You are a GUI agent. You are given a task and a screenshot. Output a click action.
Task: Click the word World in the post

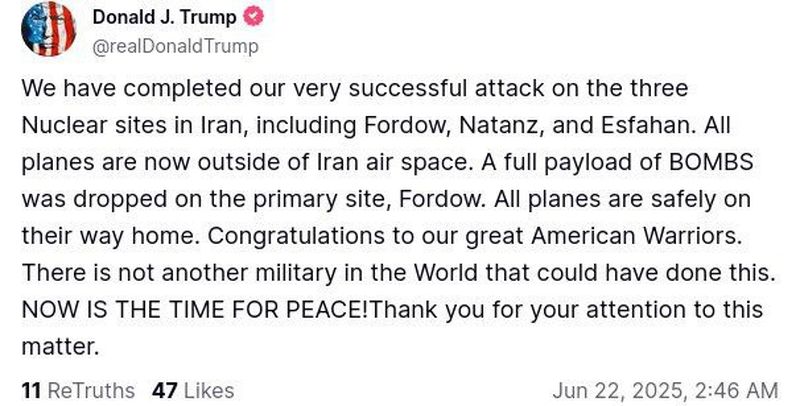[x=445, y=272]
